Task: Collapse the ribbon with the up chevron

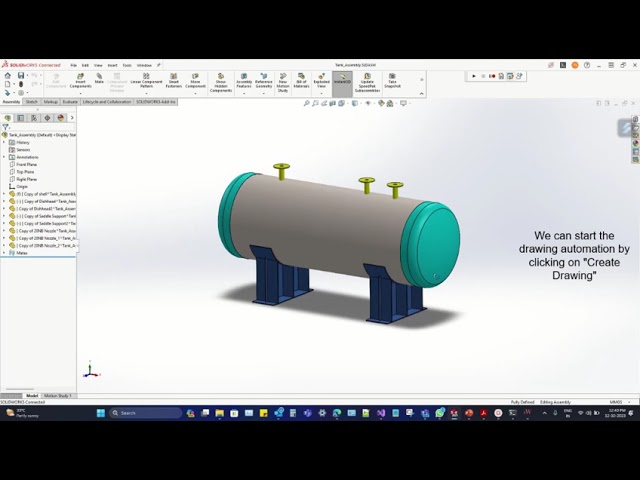Action: coord(422,94)
